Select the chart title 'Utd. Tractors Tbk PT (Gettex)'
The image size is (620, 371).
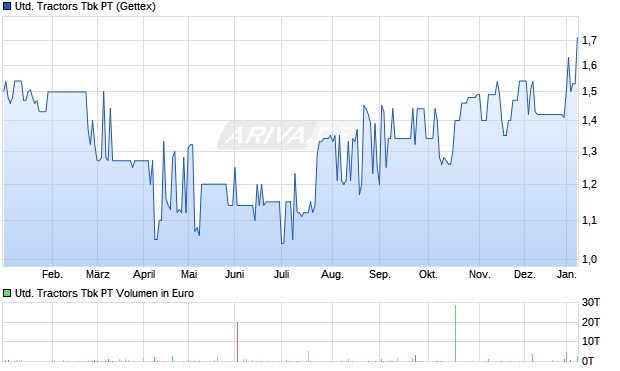click(85, 6)
